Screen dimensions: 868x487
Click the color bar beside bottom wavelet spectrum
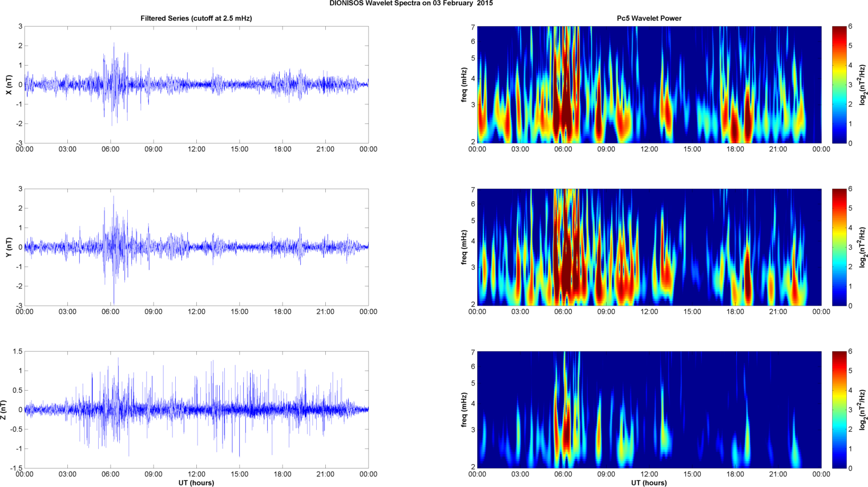tap(839, 409)
